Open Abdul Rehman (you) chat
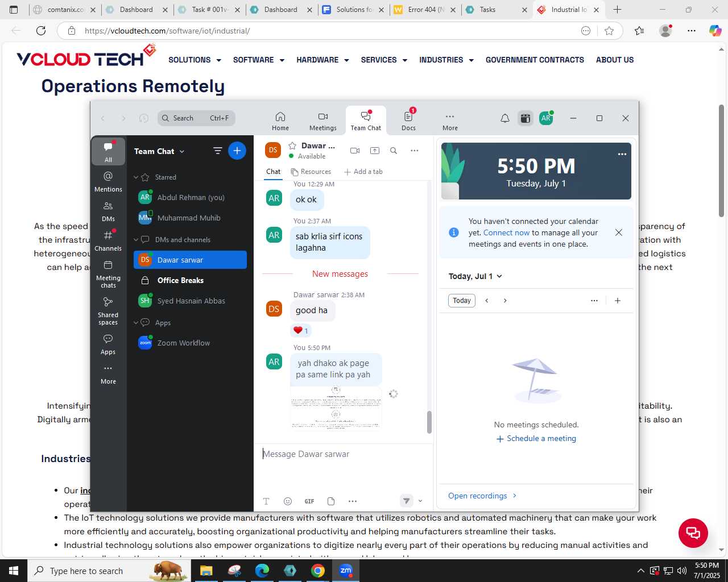 [190, 197]
